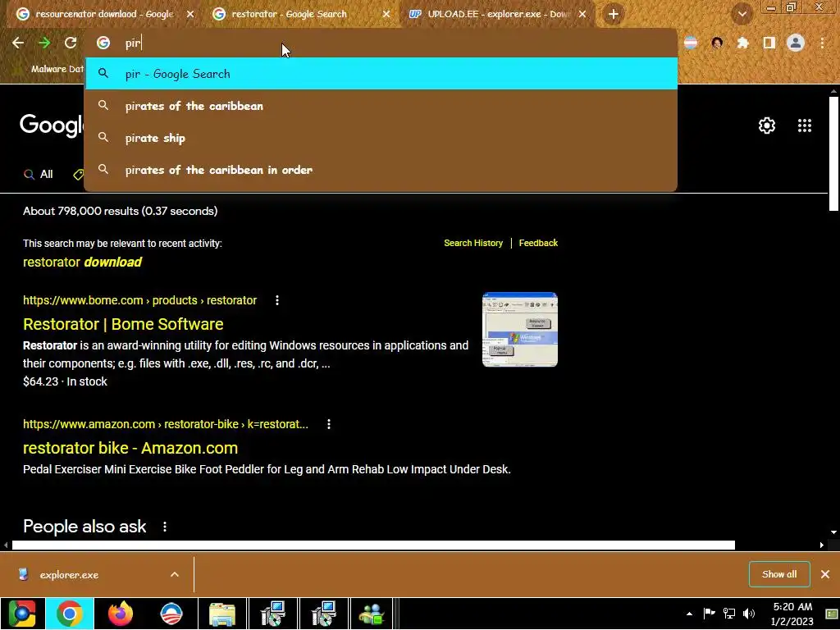Open downloaded explorer.exe file
This screenshot has height=630, width=840.
pos(69,575)
